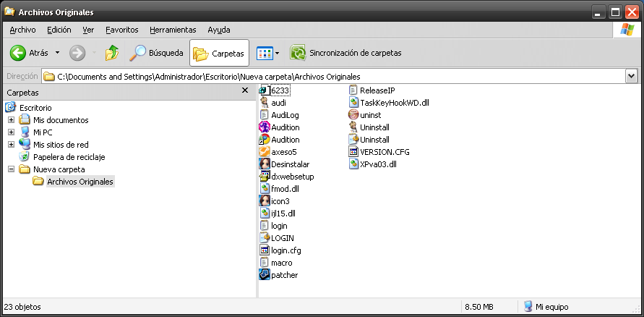
Task: Select the XPva03.dll file icon
Action: point(353,164)
